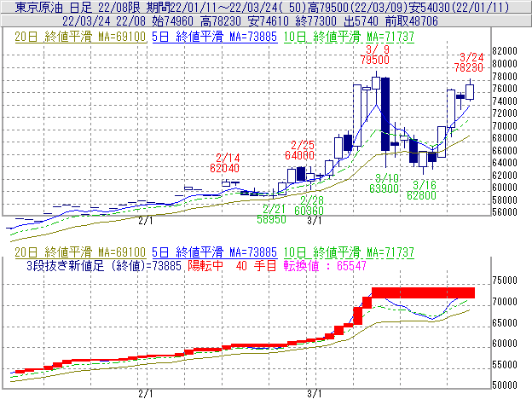Image resolution: width=532 pixels, height=405 pixels.
Task: Click the 56000 axis label in the upper chart
Action: click(x=505, y=212)
